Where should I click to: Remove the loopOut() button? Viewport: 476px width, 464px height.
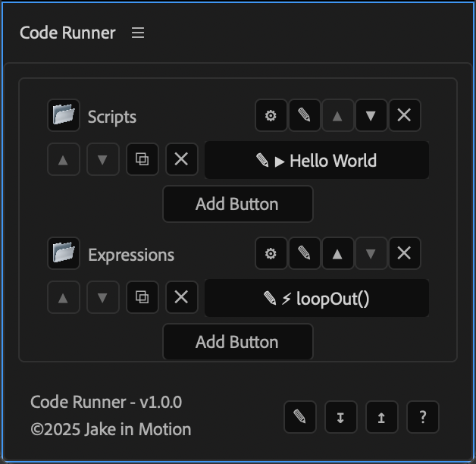click(x=182, y=297)
